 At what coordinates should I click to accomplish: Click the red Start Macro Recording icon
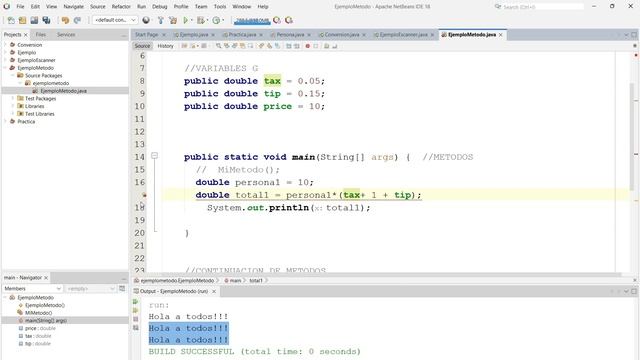tap(308, 46)
